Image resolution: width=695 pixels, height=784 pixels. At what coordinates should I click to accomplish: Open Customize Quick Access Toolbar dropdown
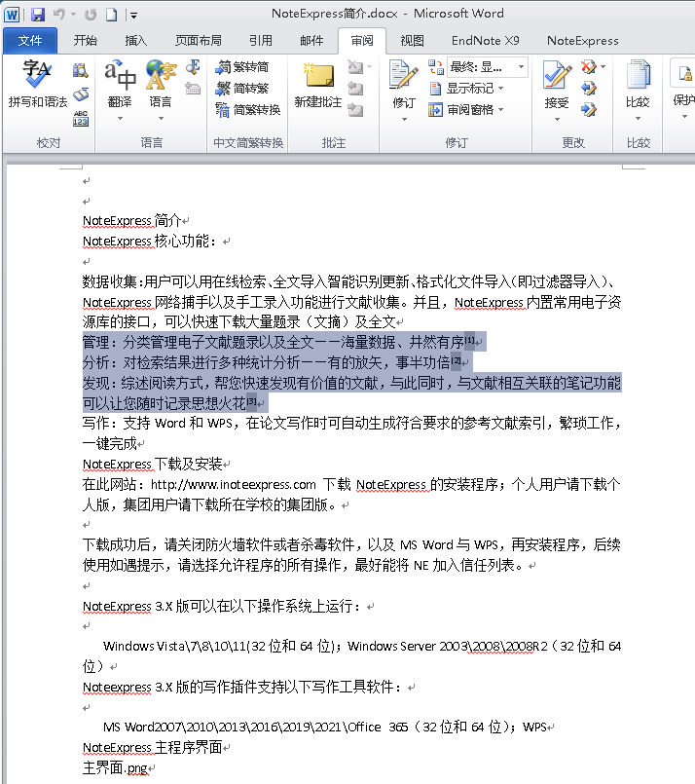tap(133, 15)
